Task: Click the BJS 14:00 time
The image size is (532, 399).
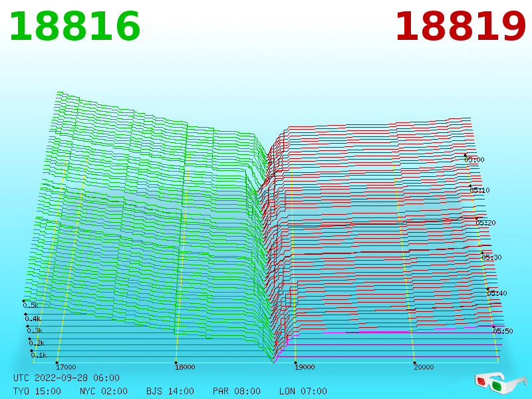Action: [170, 391]
